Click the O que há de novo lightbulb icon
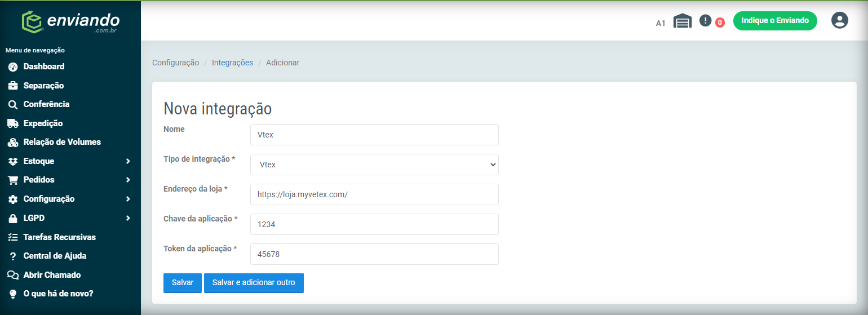 tap(13, 294)
